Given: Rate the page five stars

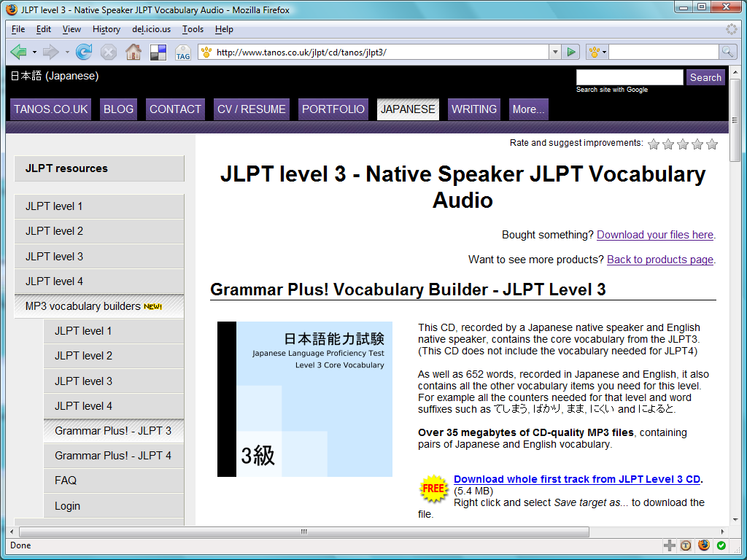Looking at the screenshot, I should (x=712, y=144).
